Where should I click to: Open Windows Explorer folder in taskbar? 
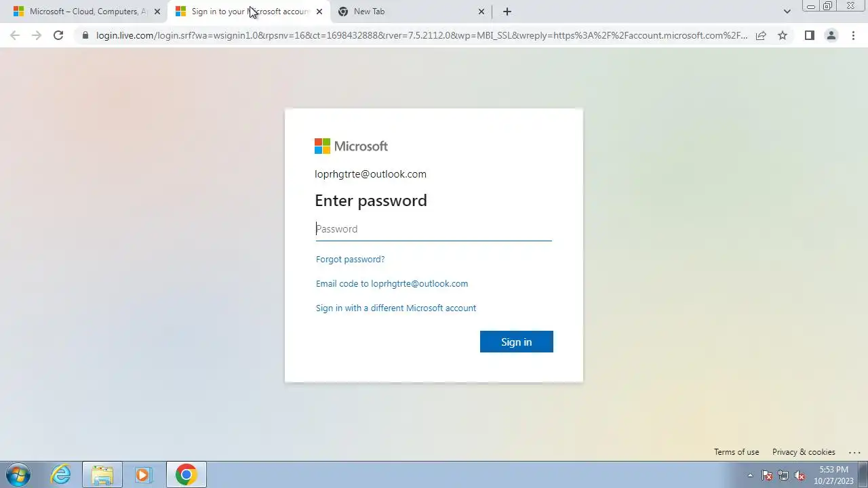pyautogui.click(x=102, y=474)
